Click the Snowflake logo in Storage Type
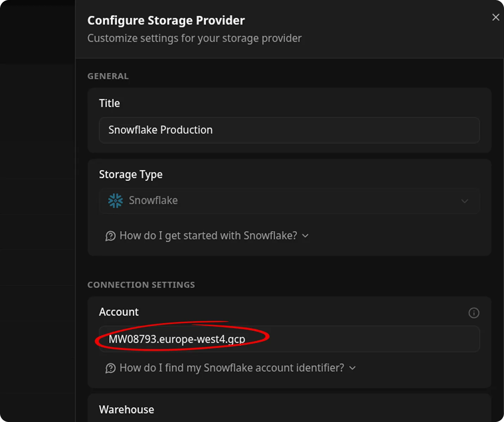The width and height of the screenshot is (504, 422). point(115,200)
